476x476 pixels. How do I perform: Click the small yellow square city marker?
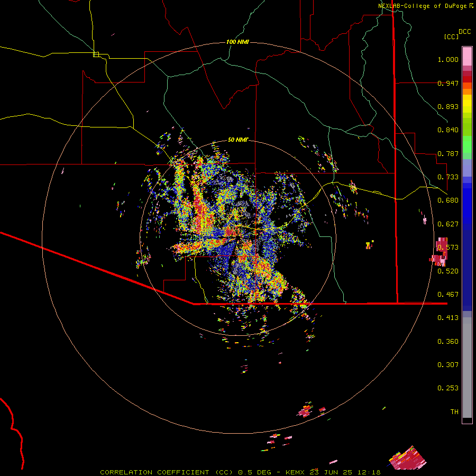point(96,54)
